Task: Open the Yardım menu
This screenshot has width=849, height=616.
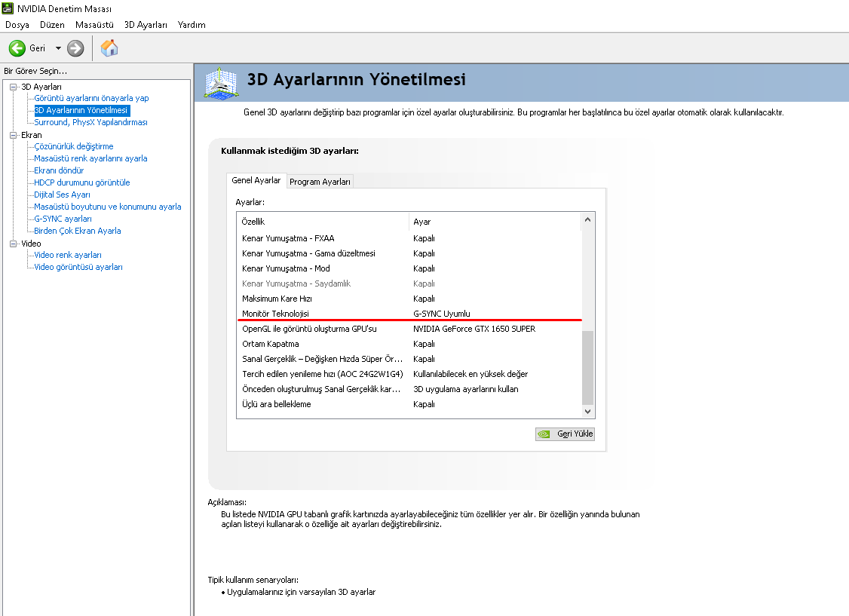Action: (192, 25)
